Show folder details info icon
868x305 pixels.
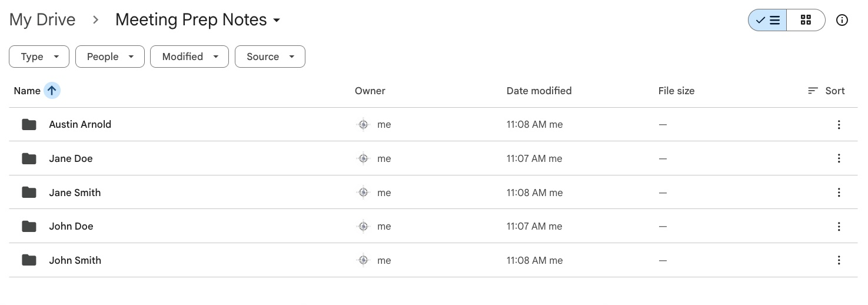[x=842, y=20]
